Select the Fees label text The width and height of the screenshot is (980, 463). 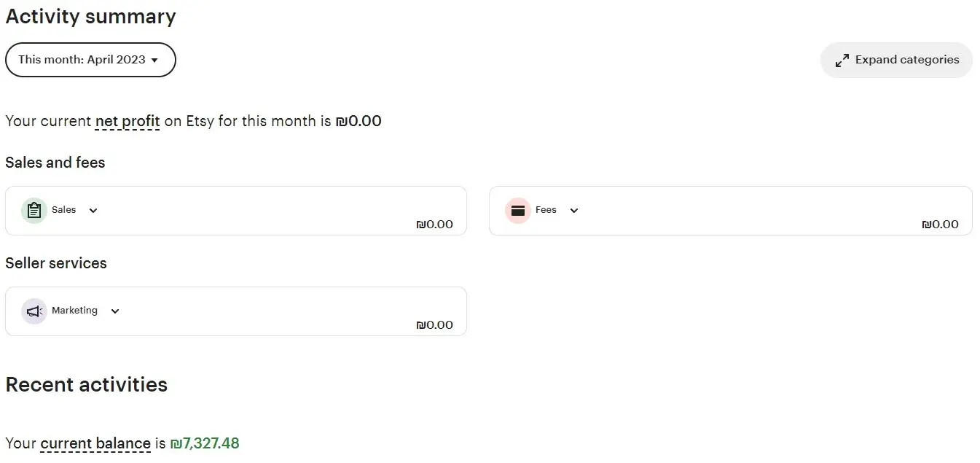[x=546, y=210]
